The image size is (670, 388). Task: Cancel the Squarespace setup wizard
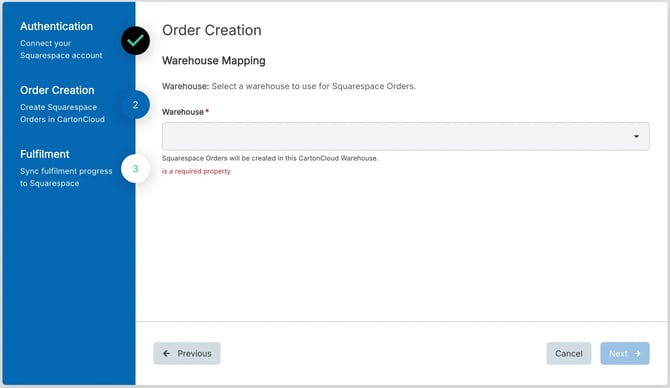569,353
